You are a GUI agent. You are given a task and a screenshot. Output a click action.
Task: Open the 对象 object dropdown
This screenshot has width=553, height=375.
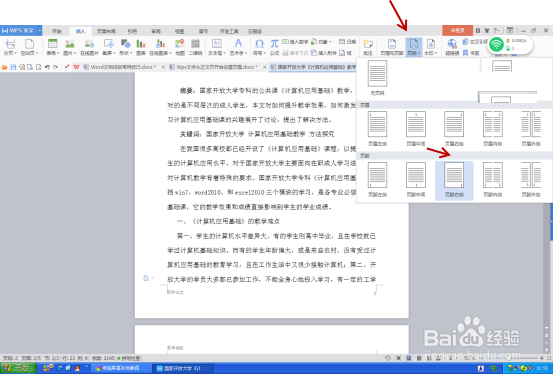tap(322, 42)
